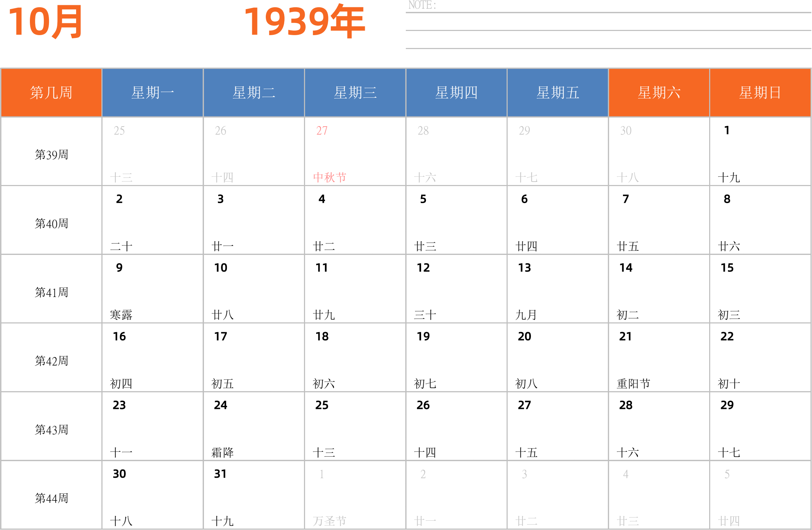
Task: Click the 1939年 year title
Action: pyautogui.click(x=304, y=22)
